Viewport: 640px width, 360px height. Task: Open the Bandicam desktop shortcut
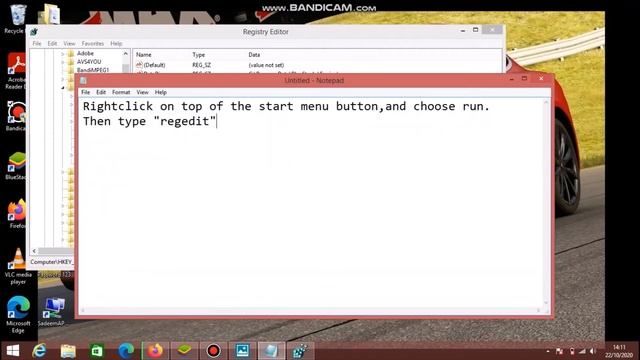click(16, 116)
